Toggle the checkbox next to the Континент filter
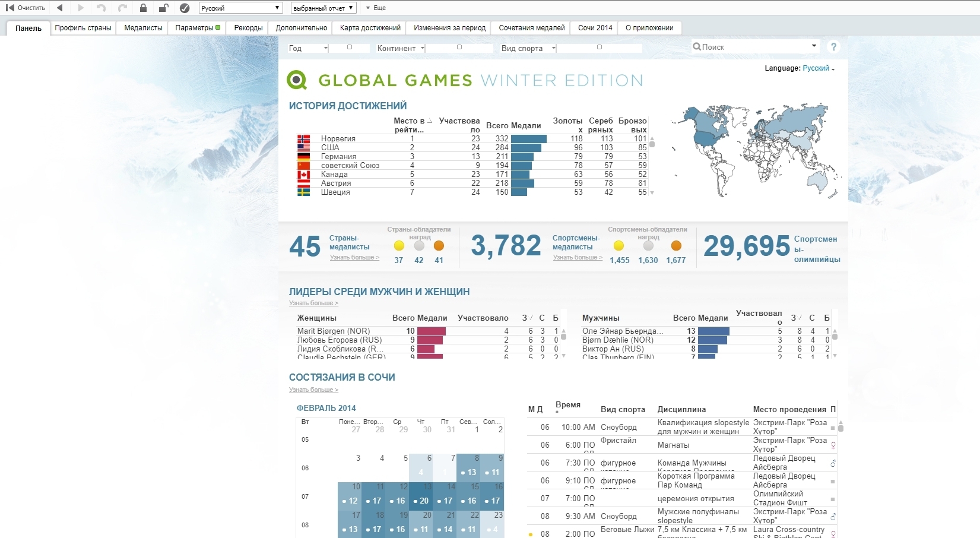This screenshot has height=538, width=980. [x=459, y=47]
